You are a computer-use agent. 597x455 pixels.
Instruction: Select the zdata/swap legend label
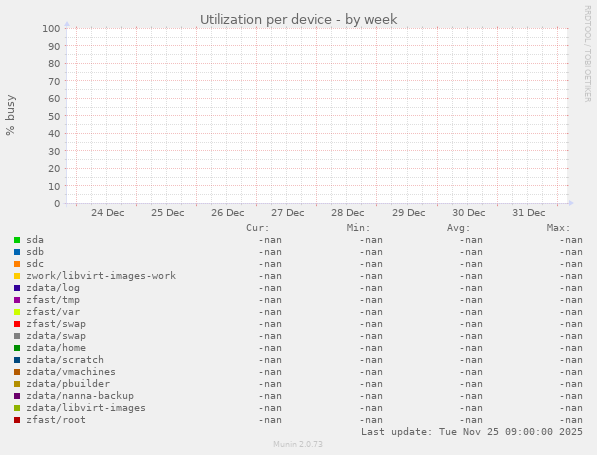coord(56,336)
